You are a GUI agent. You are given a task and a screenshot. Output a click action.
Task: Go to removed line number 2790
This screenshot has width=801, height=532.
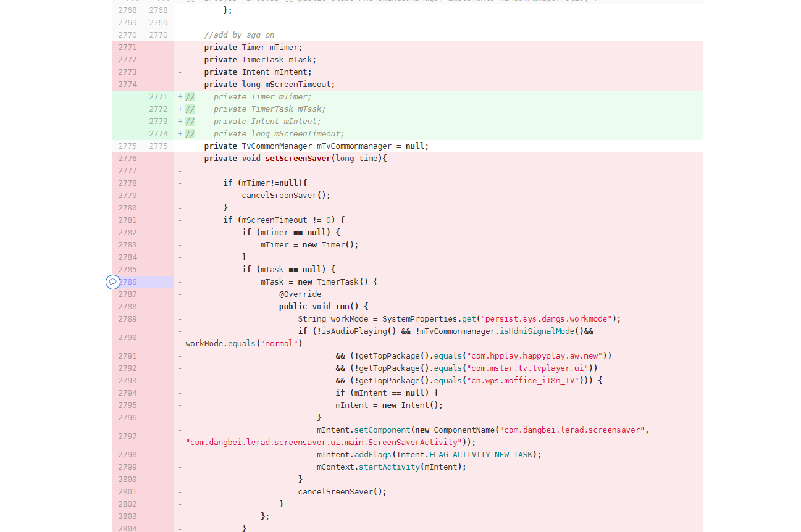click(x=127, y=338)
